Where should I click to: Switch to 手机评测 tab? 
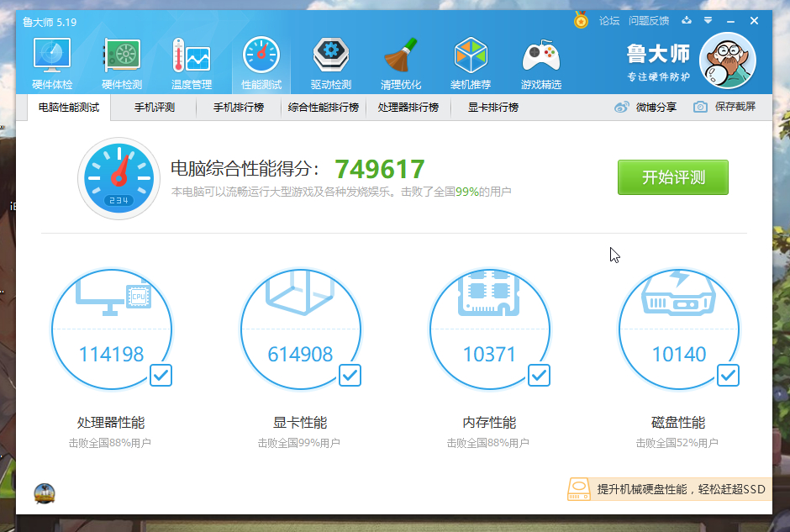pyautogui.click(x=154, y=108)
